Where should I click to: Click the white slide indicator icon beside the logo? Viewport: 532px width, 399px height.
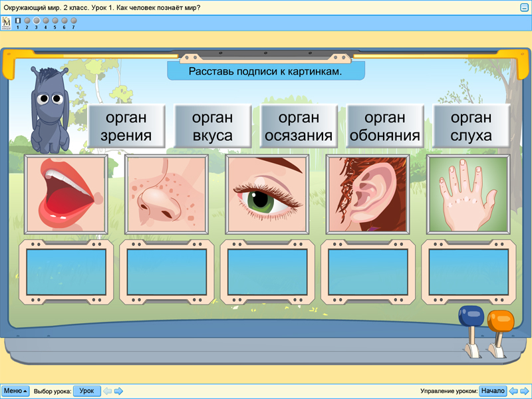click(x=17, y=21)
